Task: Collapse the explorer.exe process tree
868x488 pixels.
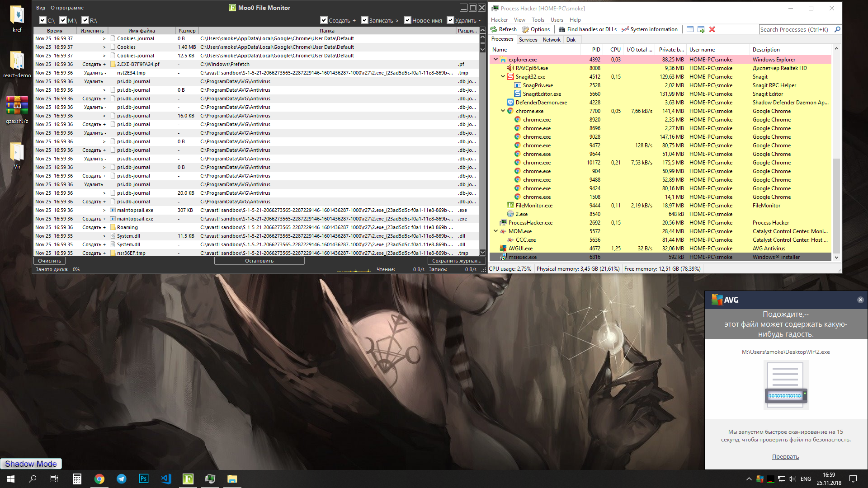Action: 495,59
